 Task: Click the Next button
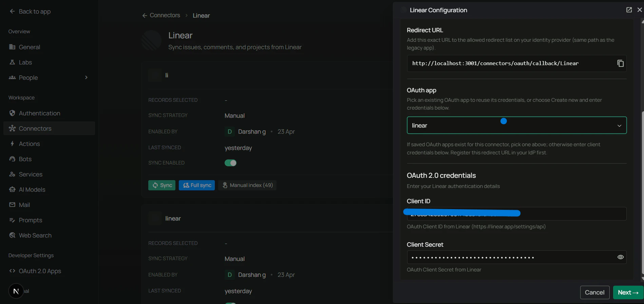tap(628, 292)
